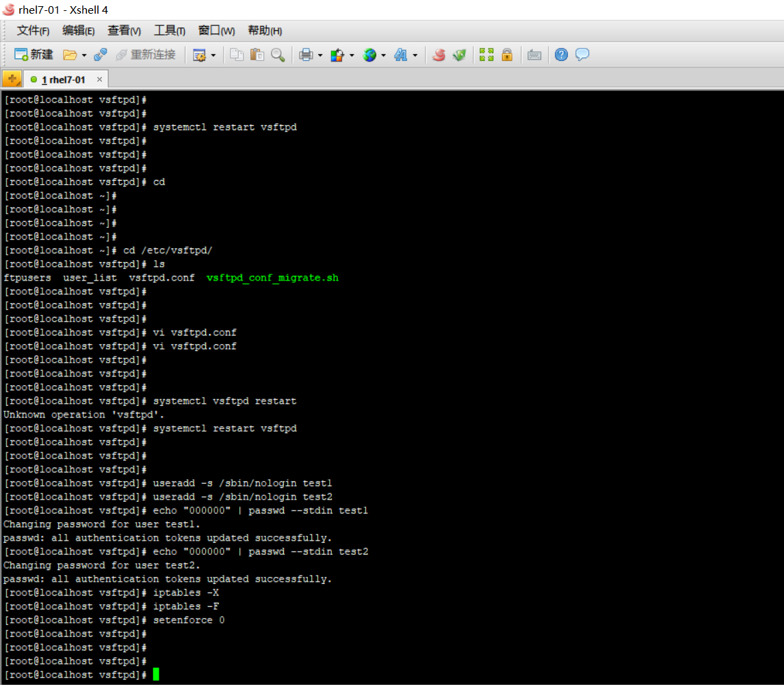Viewport: 784px width, 685px height.
Task: Click the full screen icon
Action: click(x=486, y=55)
